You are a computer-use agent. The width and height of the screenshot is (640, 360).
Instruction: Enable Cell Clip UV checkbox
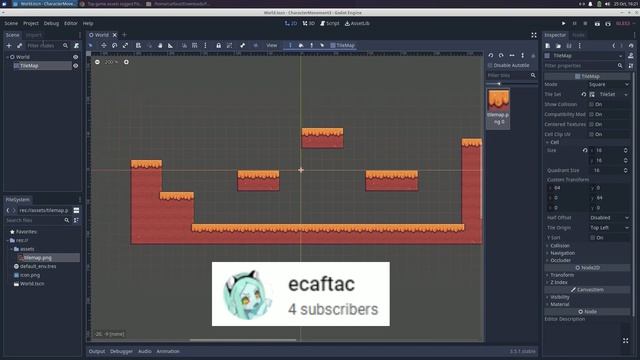[591, 134]
